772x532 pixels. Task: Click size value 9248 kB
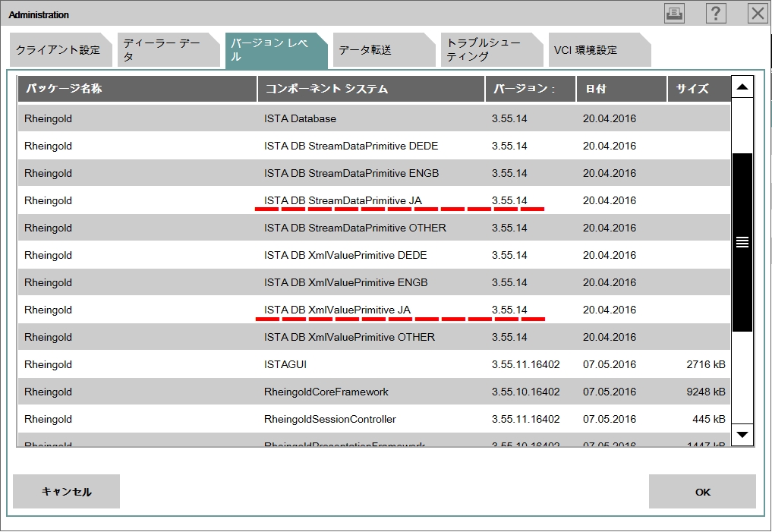click(706, 392)
